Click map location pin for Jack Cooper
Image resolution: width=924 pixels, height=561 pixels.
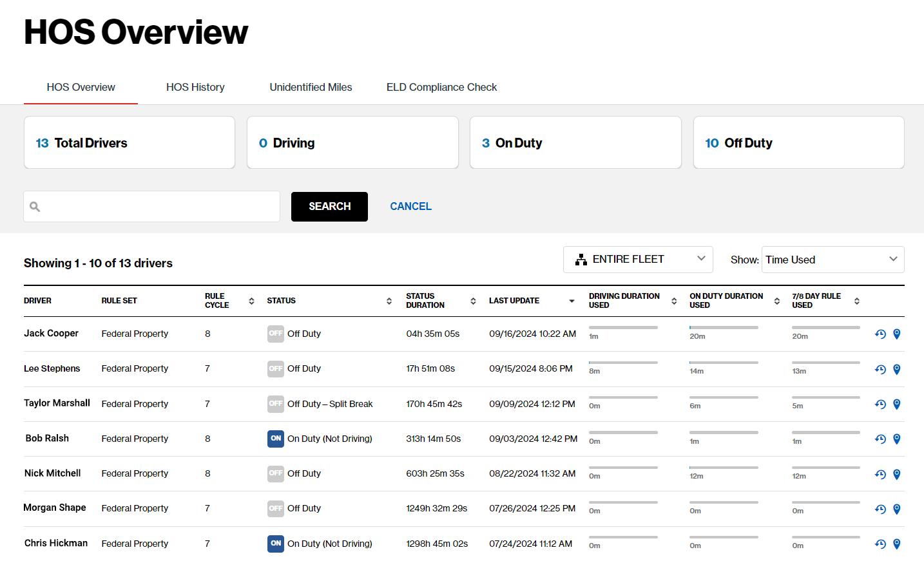[x=896, y=334]
